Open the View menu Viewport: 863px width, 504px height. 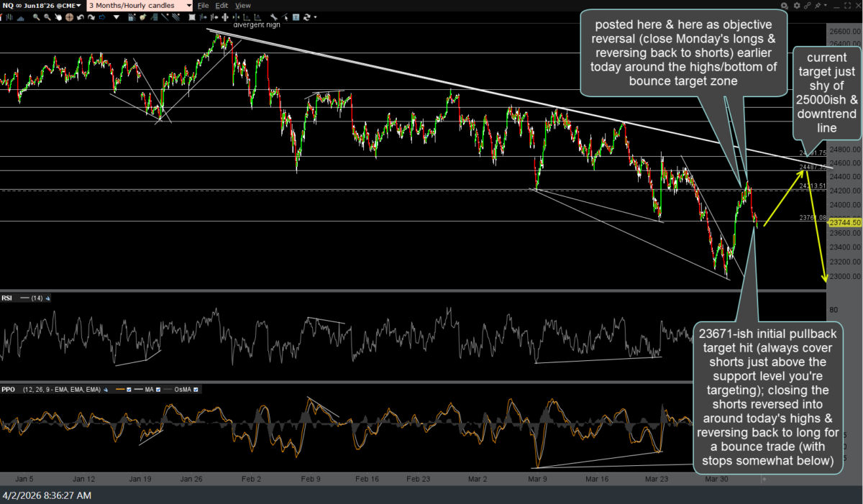click(243, 5)
